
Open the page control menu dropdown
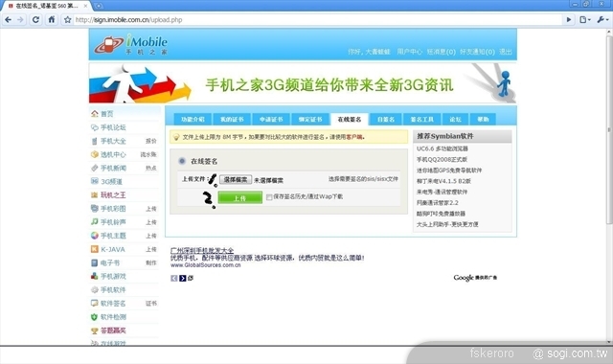[585, 19]
